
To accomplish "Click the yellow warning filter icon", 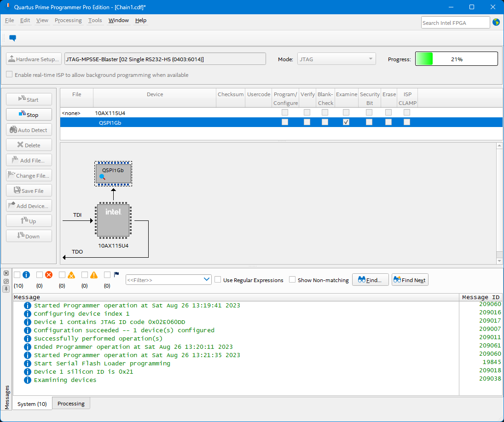I will [x=94, y=275].
